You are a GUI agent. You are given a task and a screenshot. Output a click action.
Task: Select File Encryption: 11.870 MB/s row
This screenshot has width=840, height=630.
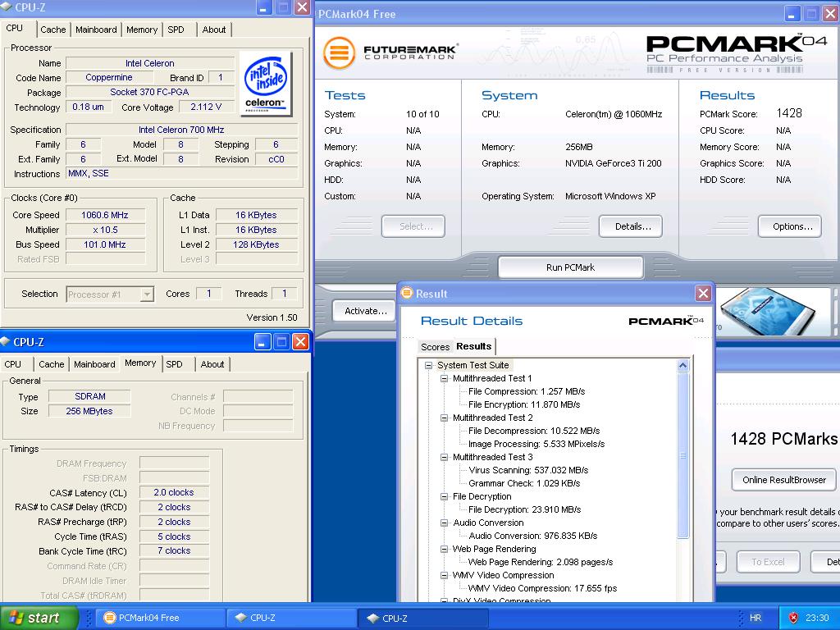(524, 404)
